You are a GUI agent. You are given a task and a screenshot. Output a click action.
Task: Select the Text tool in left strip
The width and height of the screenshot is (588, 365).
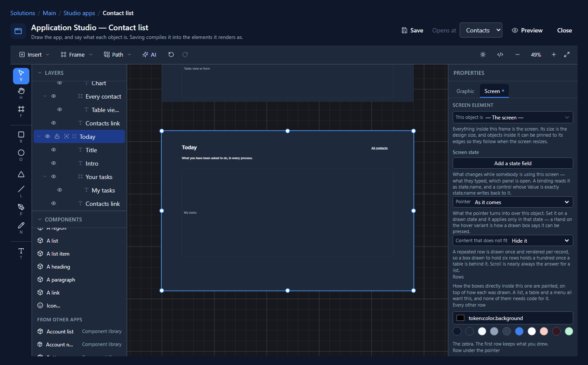(x=21, y=253)
